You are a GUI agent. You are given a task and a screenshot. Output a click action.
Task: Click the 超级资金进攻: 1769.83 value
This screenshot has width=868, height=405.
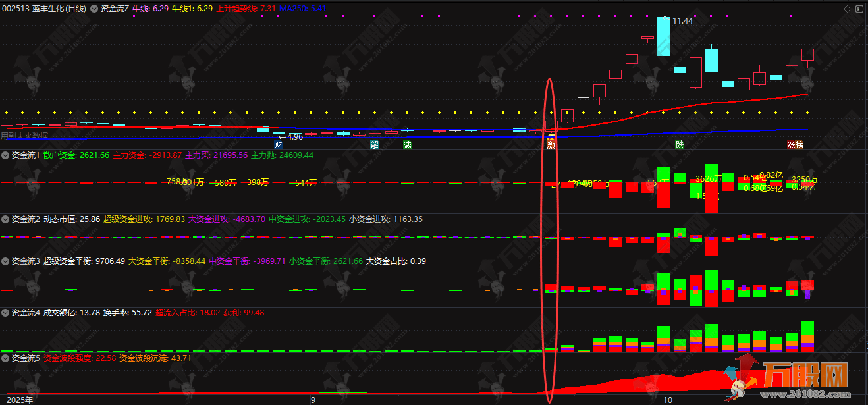(144, 219)
